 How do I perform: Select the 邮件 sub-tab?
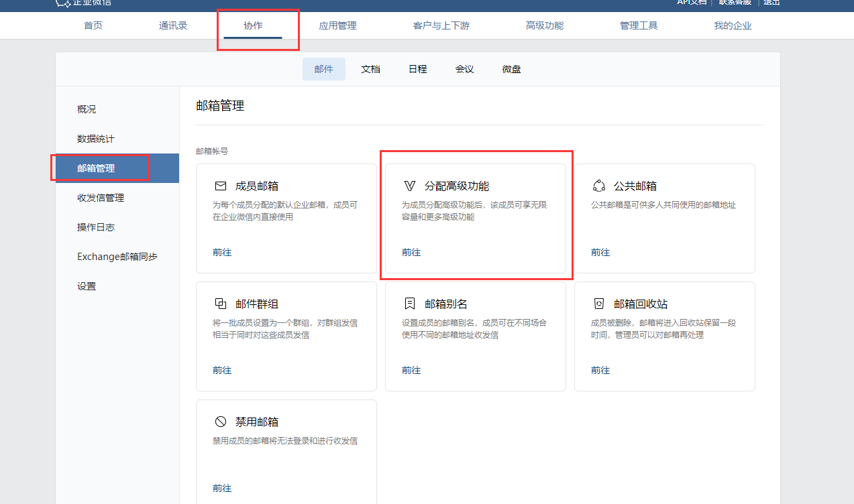pyautogui.click(x=324, y=69)
